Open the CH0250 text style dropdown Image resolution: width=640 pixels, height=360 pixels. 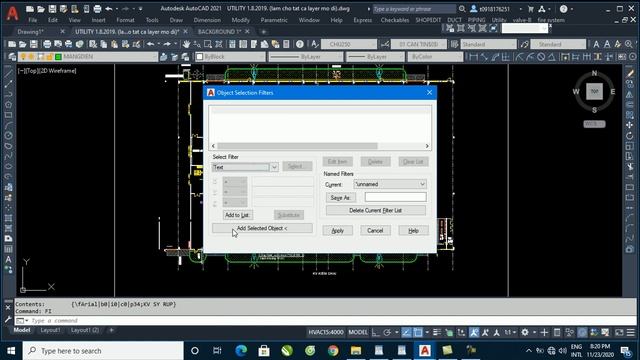(349, 44)
